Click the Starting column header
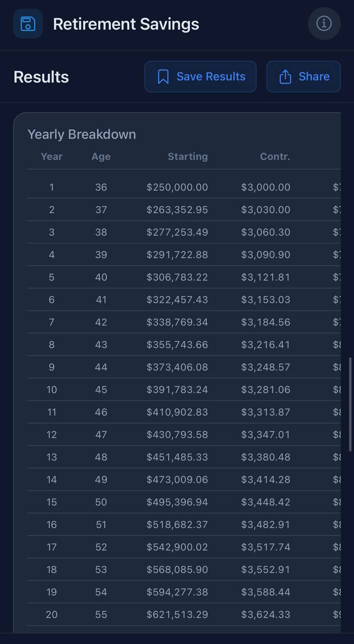Image resolution: width=354 pixels, height=644 pixels. 187,156
